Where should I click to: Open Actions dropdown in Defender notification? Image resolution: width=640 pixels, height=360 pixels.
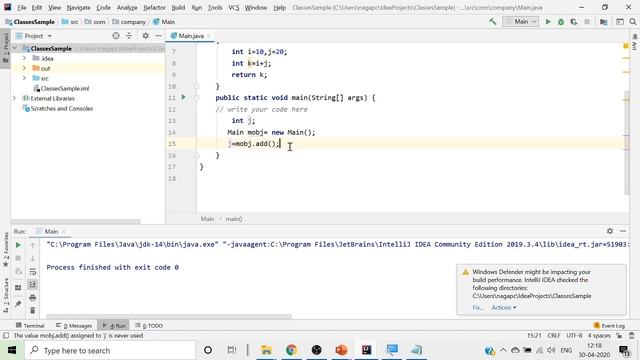tap(504, 307)
